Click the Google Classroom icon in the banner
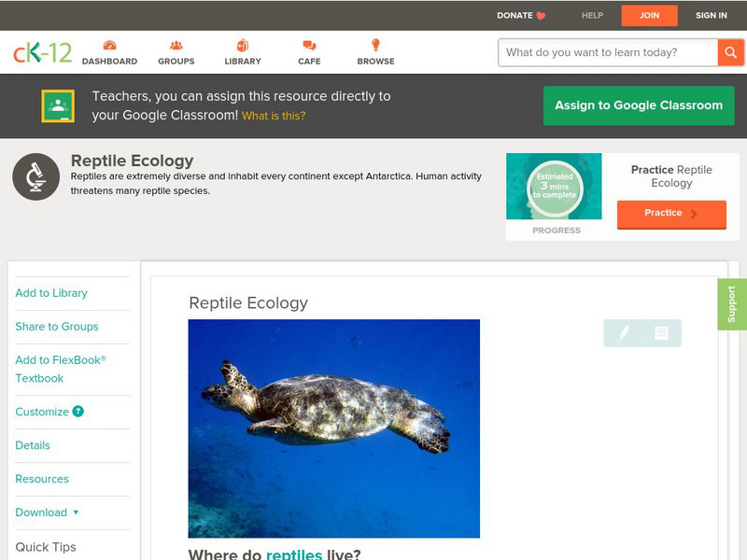Image resolution: width=747 pixels, height=560 pixels. tap(59, 104)
